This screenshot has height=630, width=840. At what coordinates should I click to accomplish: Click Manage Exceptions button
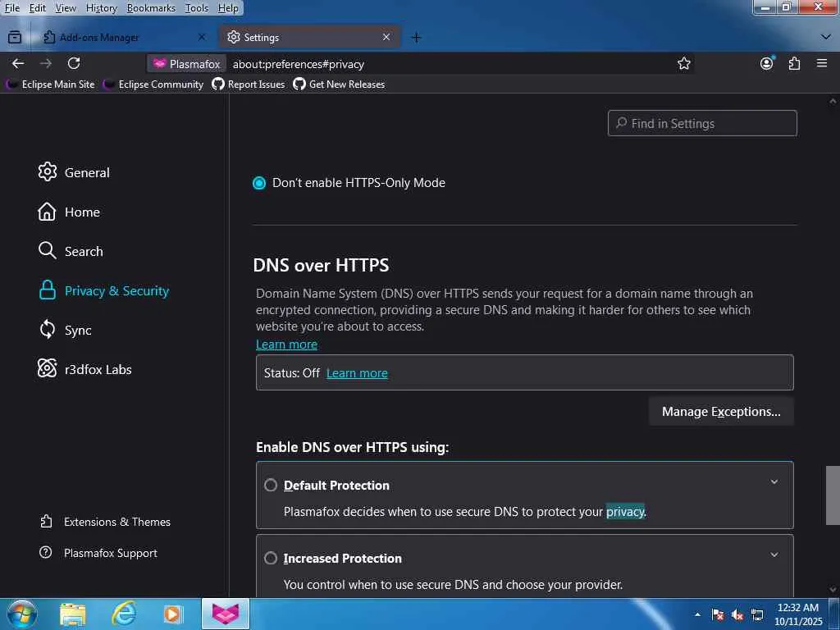(x=721, y=412)
